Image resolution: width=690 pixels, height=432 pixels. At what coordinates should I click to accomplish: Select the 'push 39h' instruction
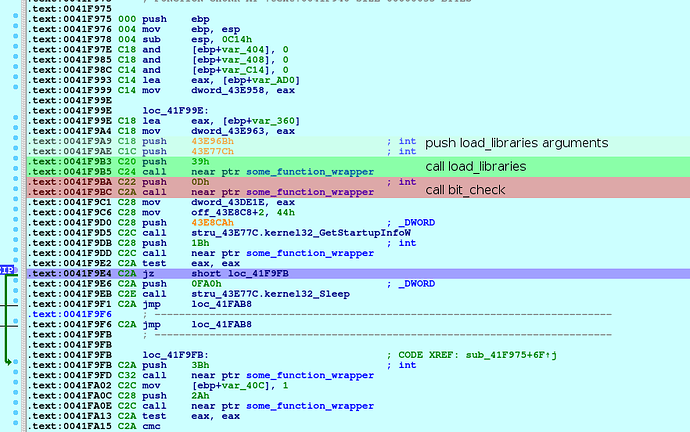176,161
